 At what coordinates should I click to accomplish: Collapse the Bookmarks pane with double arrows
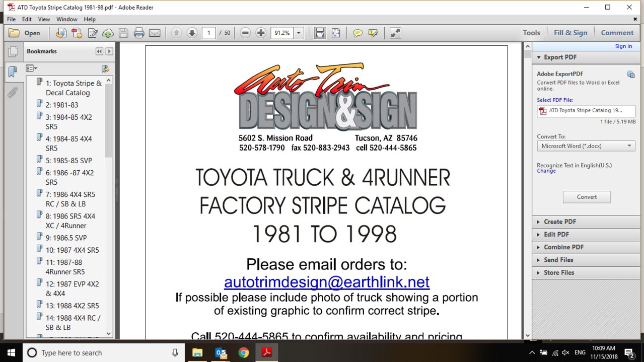tap(99, 51)
